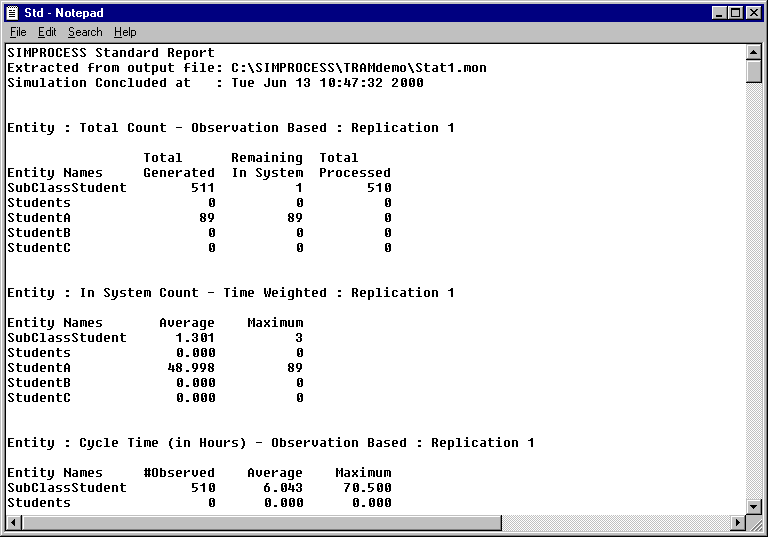Open the Help menu
Viewport: 768px width, 537px height.
pyautogui.click(x=125, y=32)
